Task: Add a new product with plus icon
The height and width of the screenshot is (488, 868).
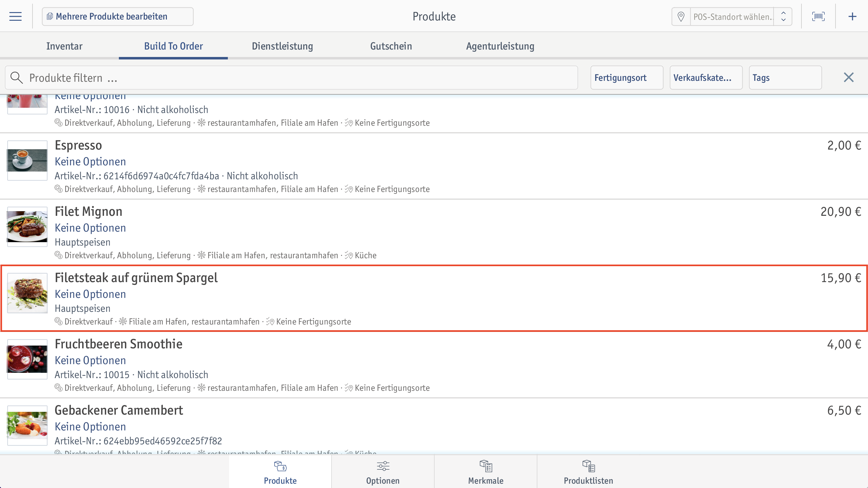Action: click(852, 16)
